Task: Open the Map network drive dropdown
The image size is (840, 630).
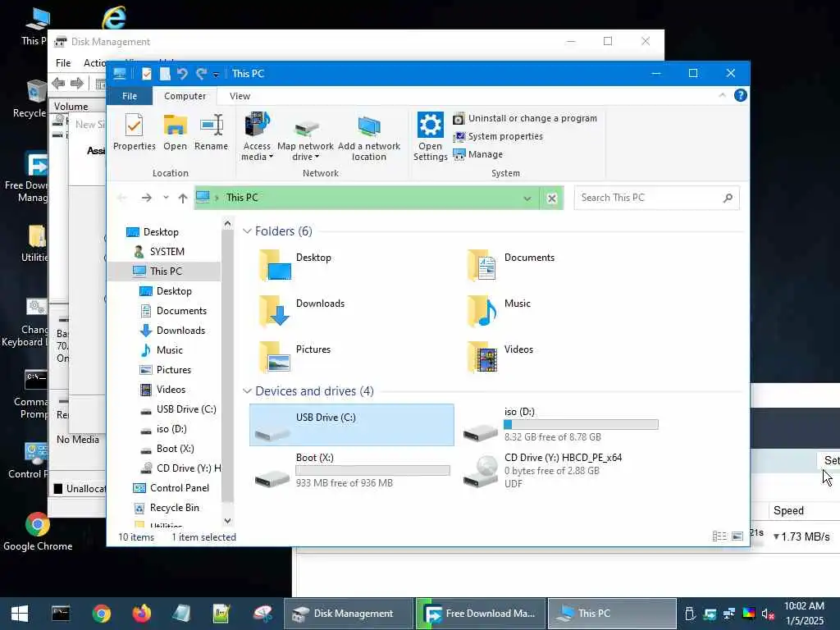Action: tap(305, 137)
